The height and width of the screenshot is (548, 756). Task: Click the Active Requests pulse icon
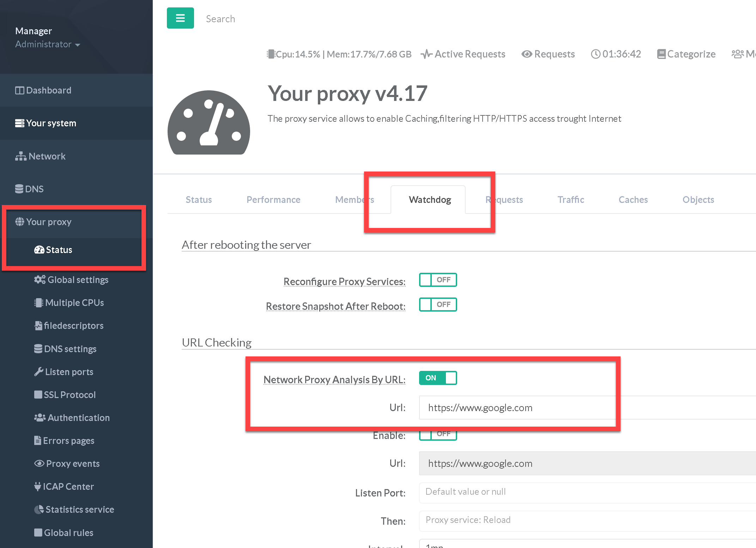point(426,54)
